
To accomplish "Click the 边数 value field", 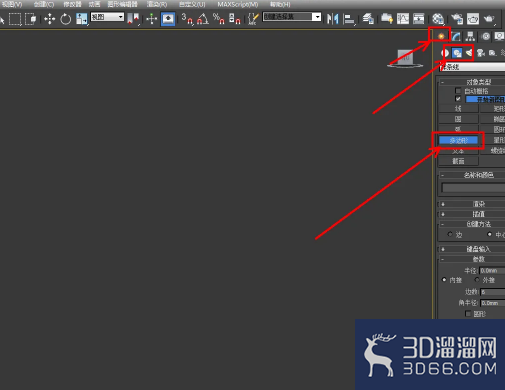I will (493, 292).
